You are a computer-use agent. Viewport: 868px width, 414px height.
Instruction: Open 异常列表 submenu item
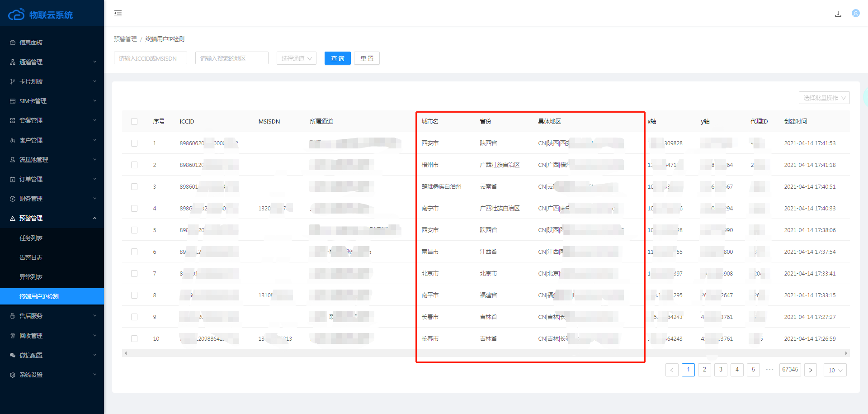[x=52, y=277]
